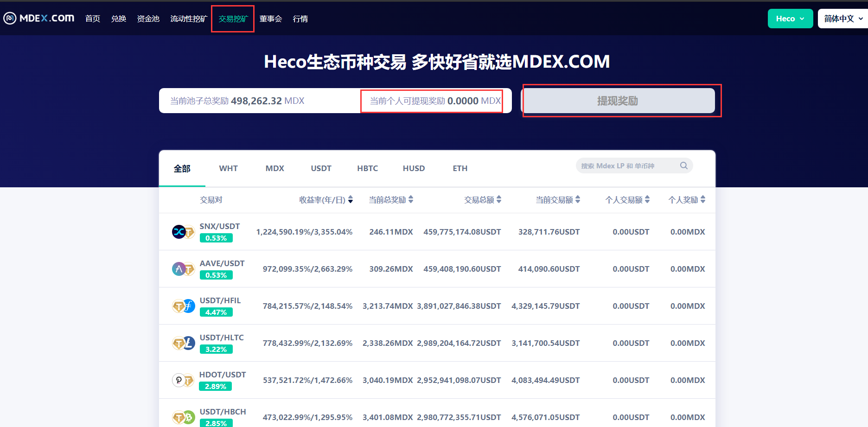Open the Heco network dropdown
Image resolution: width=868 pixels, height=427 pixels.
tap(790, 18)
